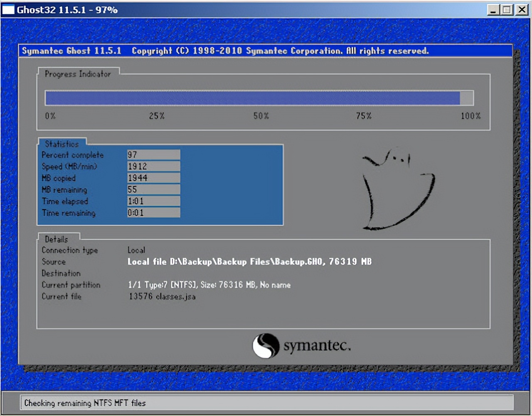
Task: Click the symantec wordmark at the bottom
Action: (x=317, y=345)
